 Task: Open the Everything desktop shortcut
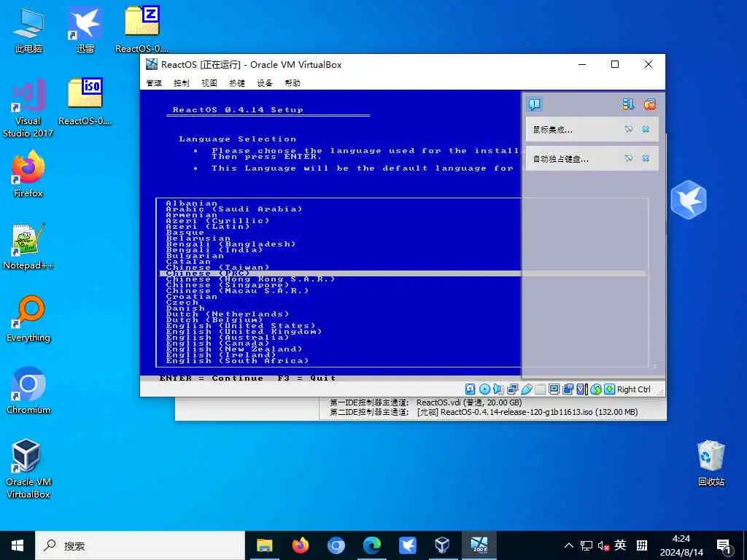coord(28,319)
